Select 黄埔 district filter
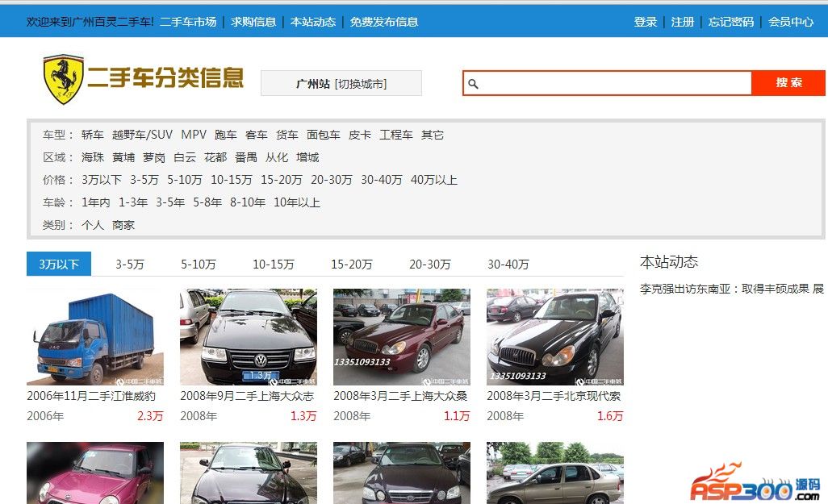This screenshot has height=504, width=828. click(123, 157)
